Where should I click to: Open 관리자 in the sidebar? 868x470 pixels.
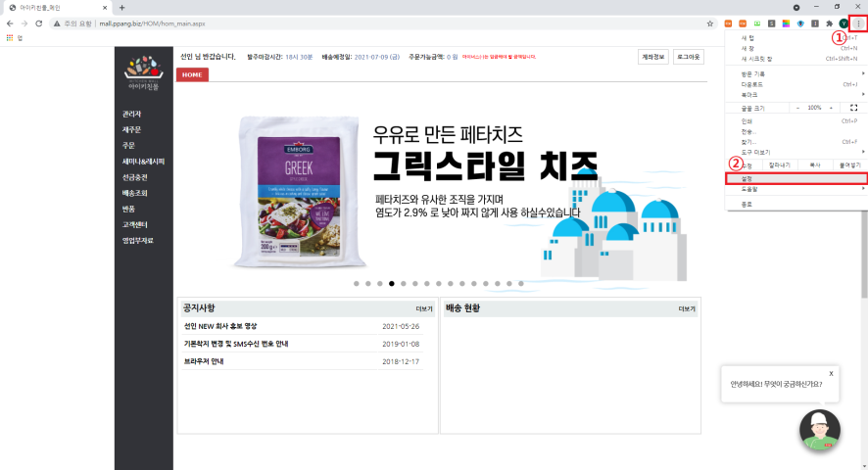(131, 114)
